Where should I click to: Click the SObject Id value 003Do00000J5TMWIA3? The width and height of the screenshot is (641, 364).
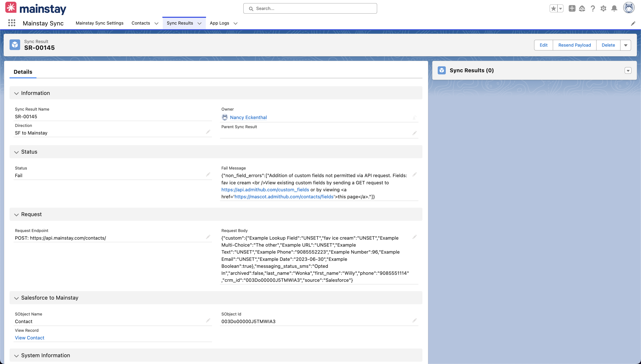point(248,321)
